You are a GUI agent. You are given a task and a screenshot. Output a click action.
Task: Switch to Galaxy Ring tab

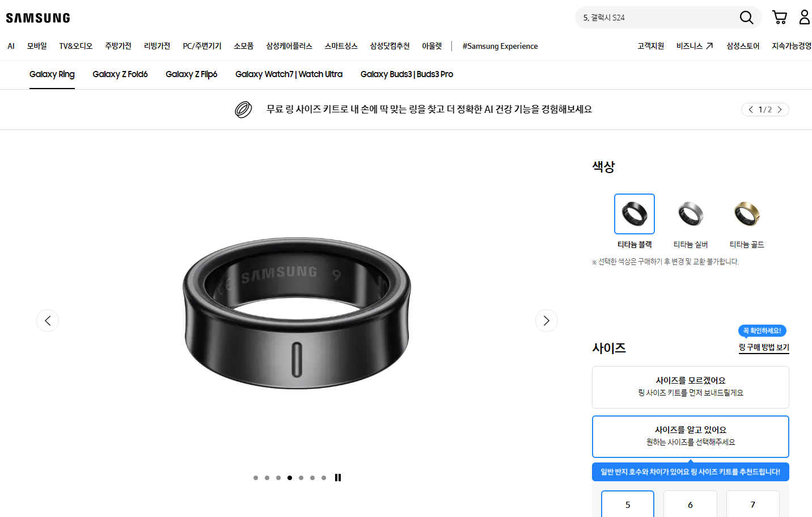(x=52, y=74)
